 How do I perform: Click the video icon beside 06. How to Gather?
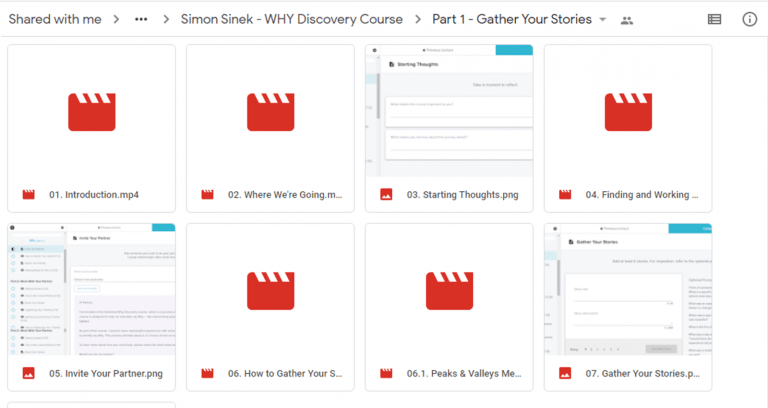coord(208,373)
